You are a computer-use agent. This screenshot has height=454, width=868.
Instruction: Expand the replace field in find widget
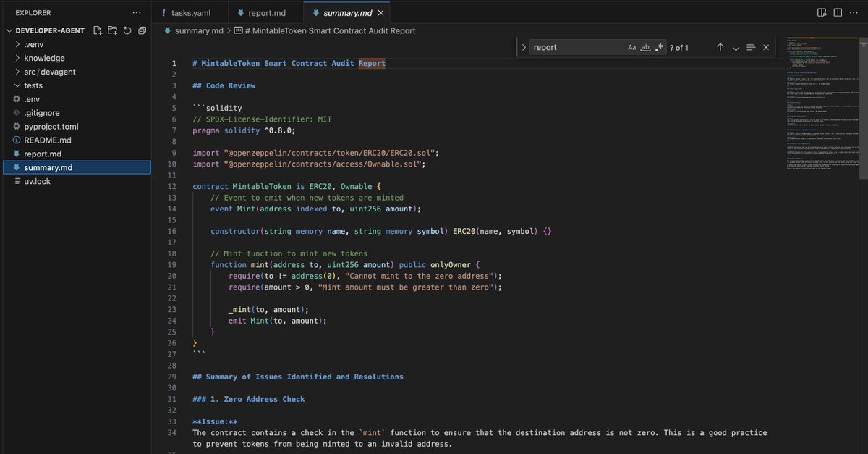(x=524, y=47)
